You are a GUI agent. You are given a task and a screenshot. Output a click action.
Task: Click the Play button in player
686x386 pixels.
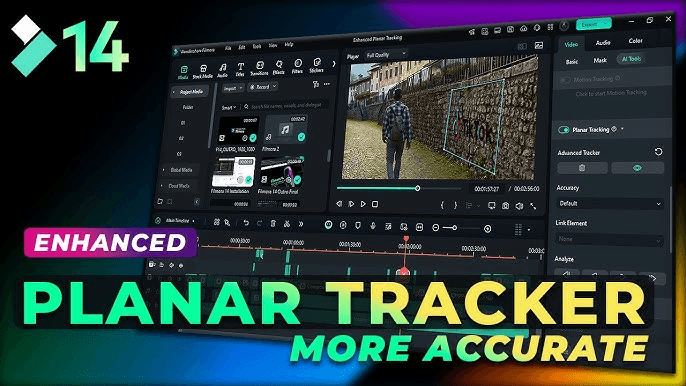pos(363,204)
